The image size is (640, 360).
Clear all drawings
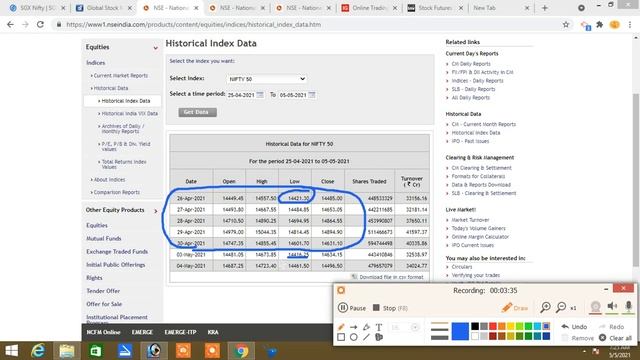pos(615,338)
